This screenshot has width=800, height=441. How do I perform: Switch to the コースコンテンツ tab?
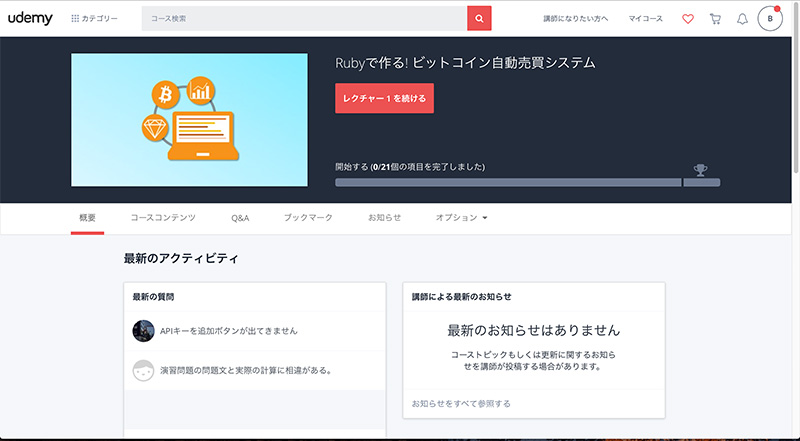point(163,218)
